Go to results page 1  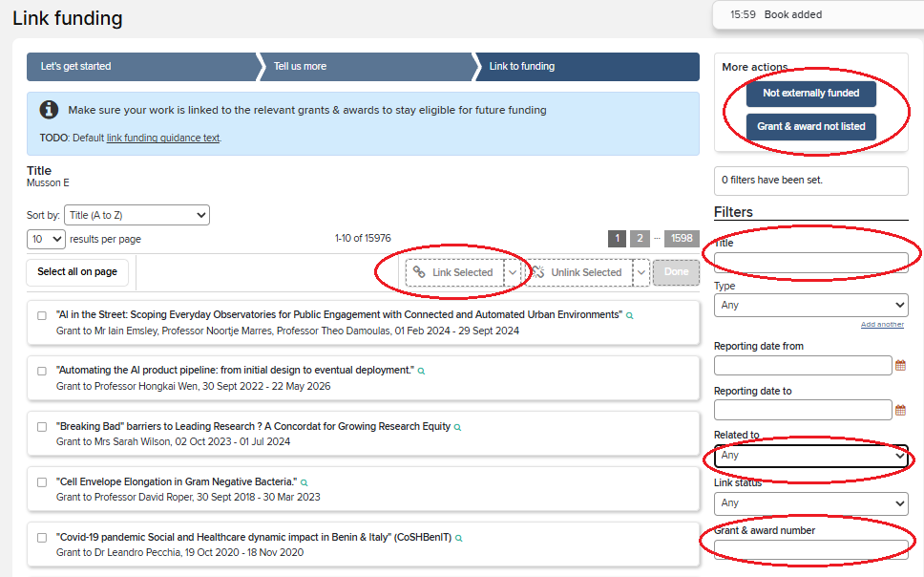(617, 239)
